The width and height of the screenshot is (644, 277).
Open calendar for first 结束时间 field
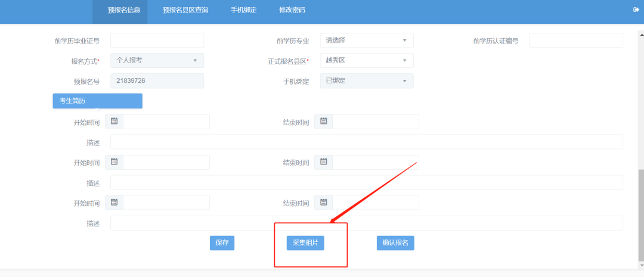[x=323, y=122]
